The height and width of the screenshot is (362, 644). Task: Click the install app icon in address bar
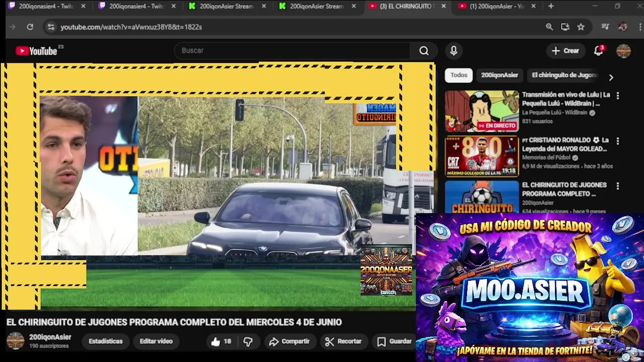tap(565, 27)
